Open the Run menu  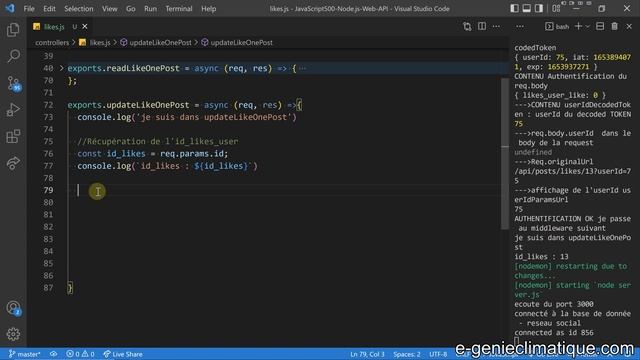pos(150,9)
